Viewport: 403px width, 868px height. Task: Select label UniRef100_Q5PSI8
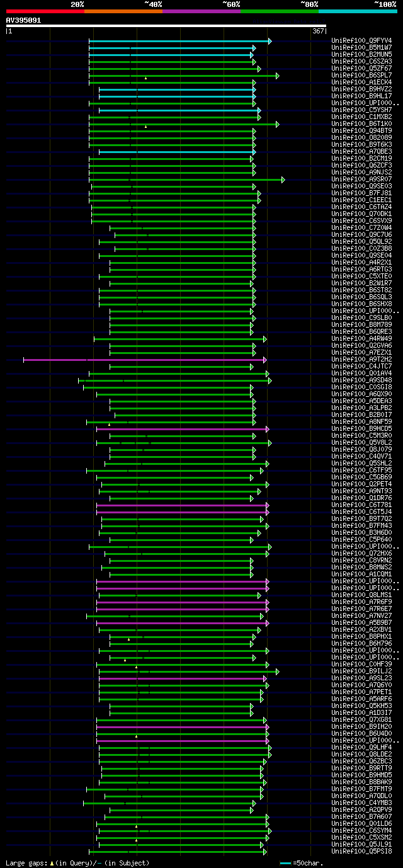pos(361,852)
